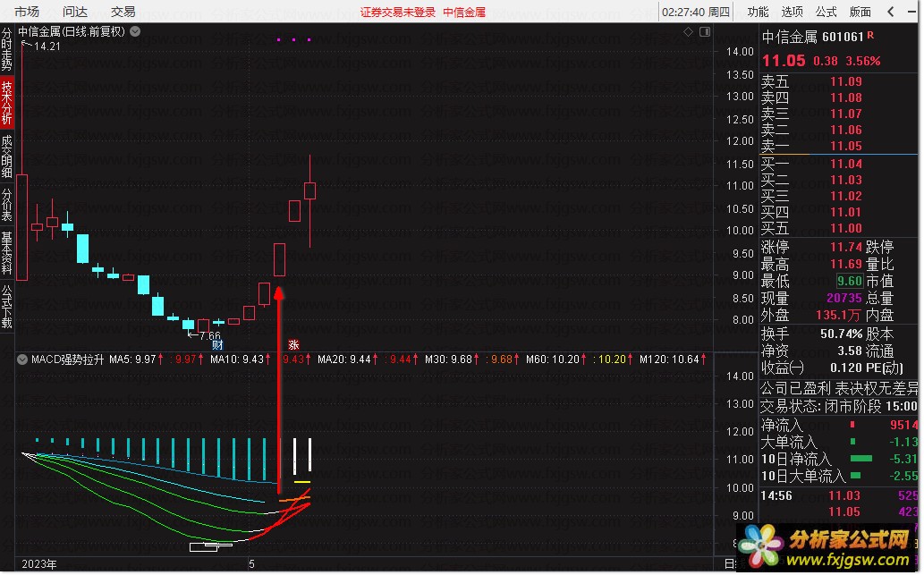Click the 买五 price 11.00
Viewport: 924px width, 575px height.
tap(846, 228)
